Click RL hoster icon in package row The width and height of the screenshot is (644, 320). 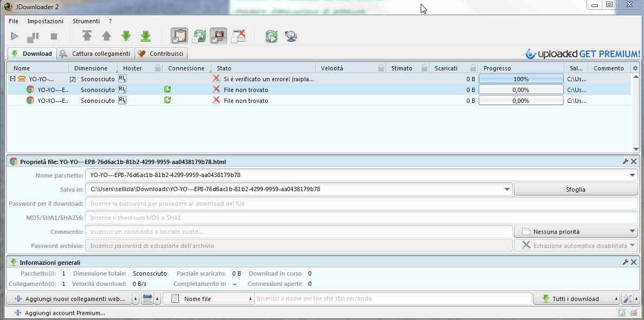pos(123,79)
